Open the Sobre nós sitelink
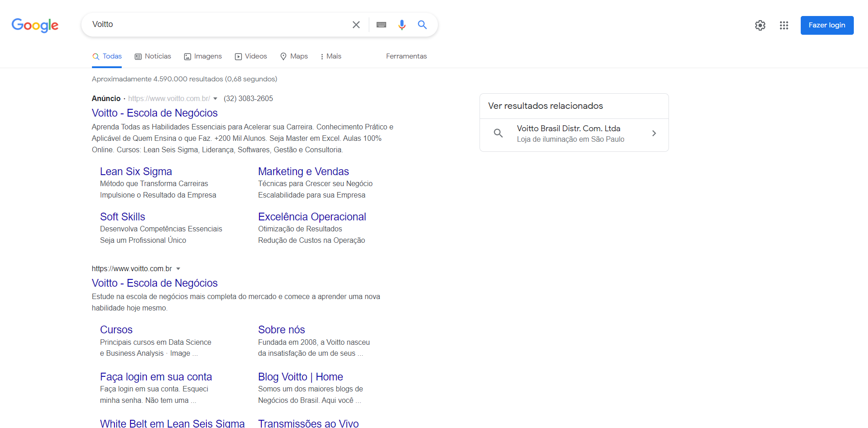This screenshot has height=428, width=868. [x=281, y=330]
